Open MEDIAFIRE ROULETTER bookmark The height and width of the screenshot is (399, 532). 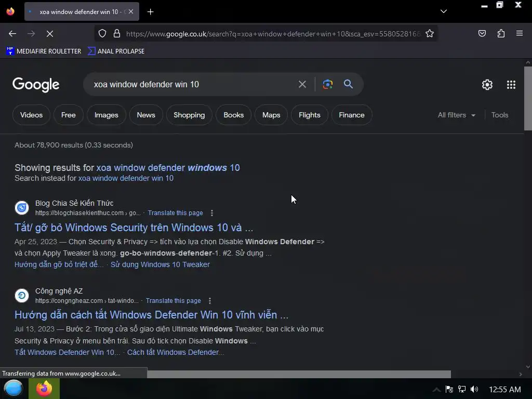44,51
